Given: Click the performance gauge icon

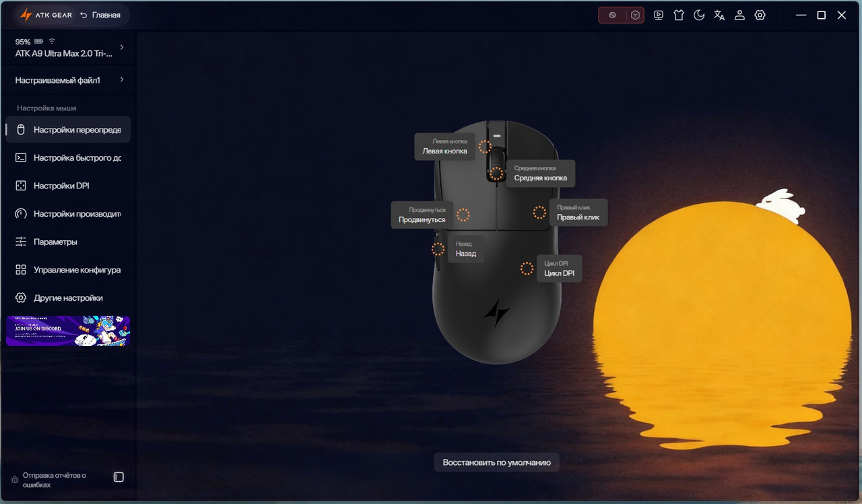Looking at the screenshot, I should tap(21, 214).
